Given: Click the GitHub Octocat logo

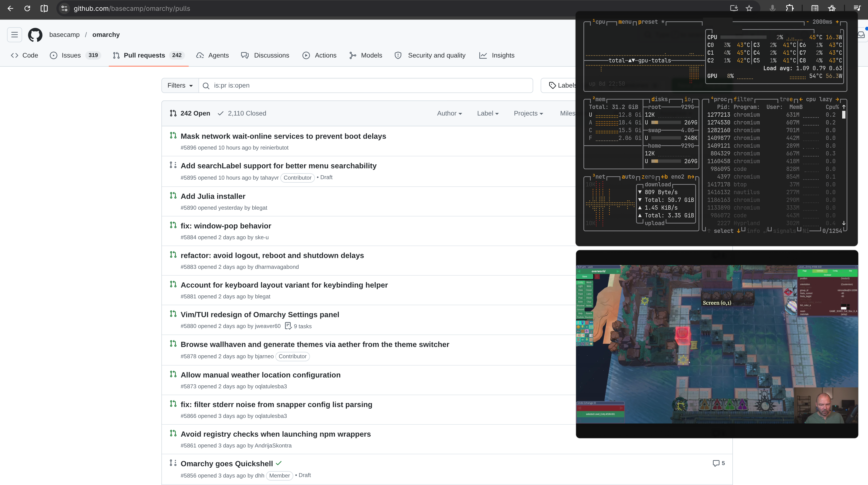Looking at the screenshot, I should [35, 35].
